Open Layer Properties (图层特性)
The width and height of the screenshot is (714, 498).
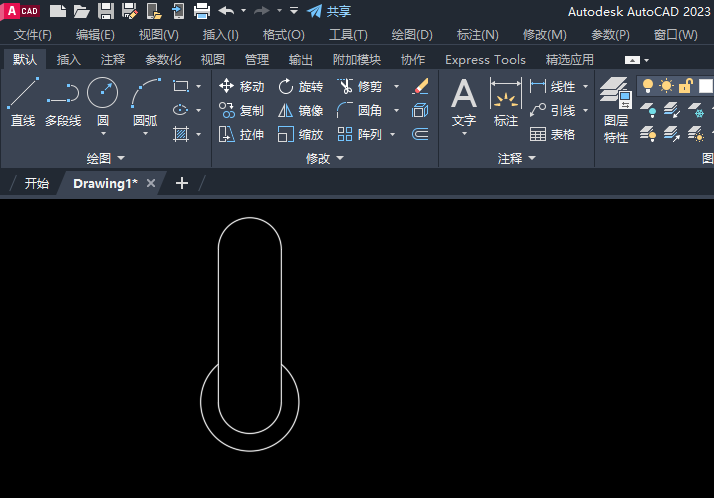pyautogui.click(x=616, y=110)
